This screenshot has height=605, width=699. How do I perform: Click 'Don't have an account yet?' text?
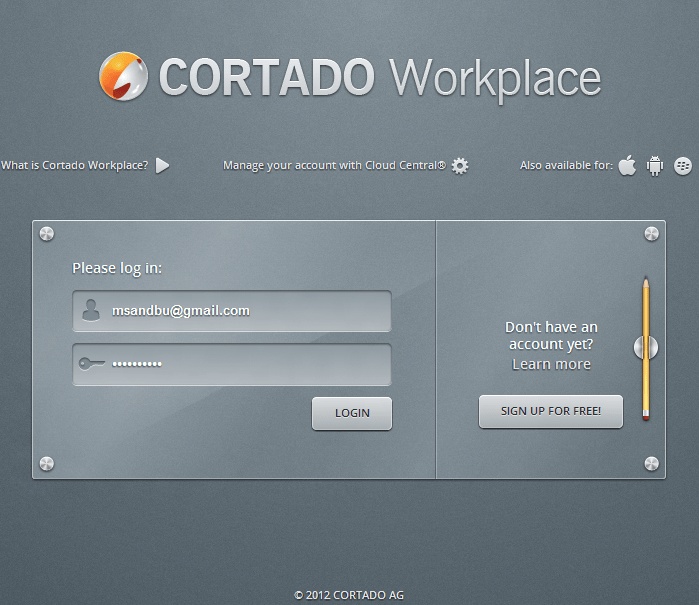coord(551,336)
